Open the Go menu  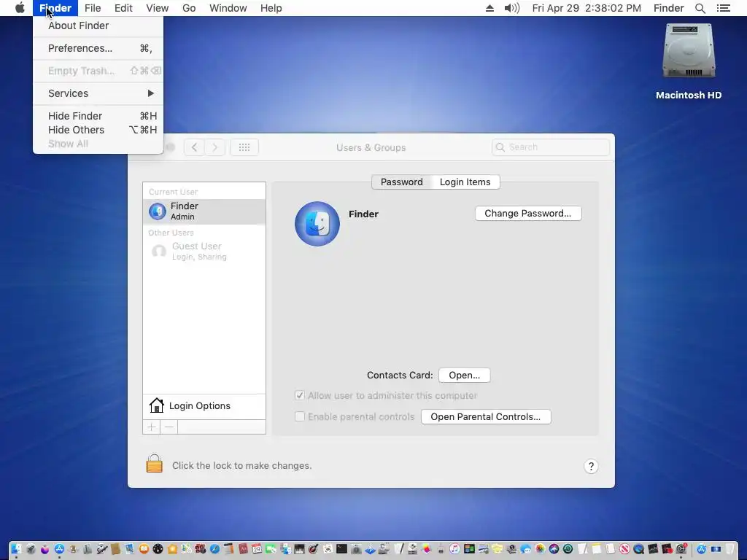(189, 8)
